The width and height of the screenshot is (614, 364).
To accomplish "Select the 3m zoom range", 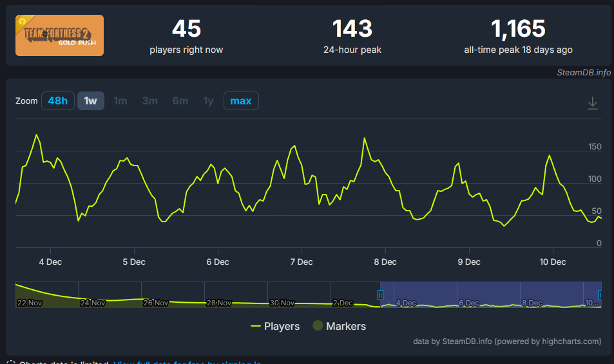I will click(x=150, y=101).
